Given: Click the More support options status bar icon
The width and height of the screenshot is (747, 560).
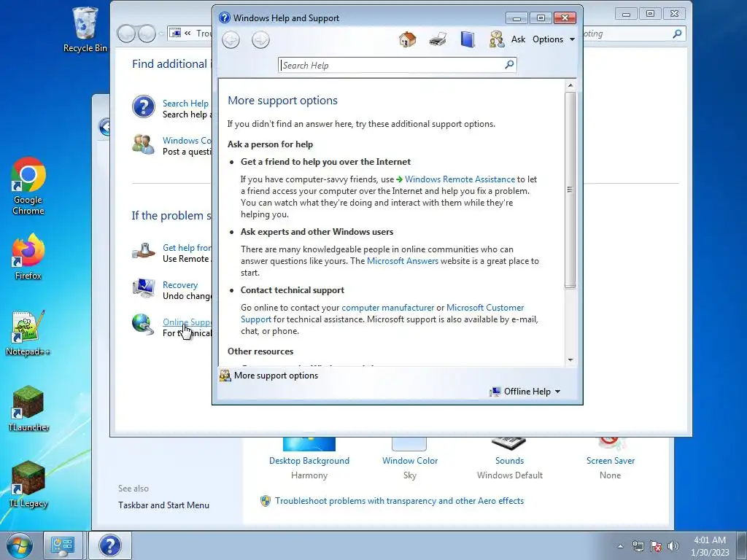Looking at the screenshot, I should pos(225,376).
